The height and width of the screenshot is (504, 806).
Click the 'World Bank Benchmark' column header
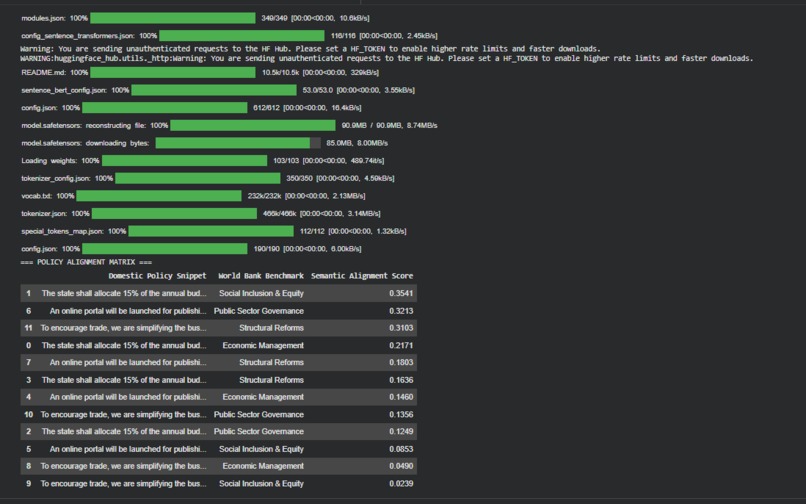[x=261, y=276]
